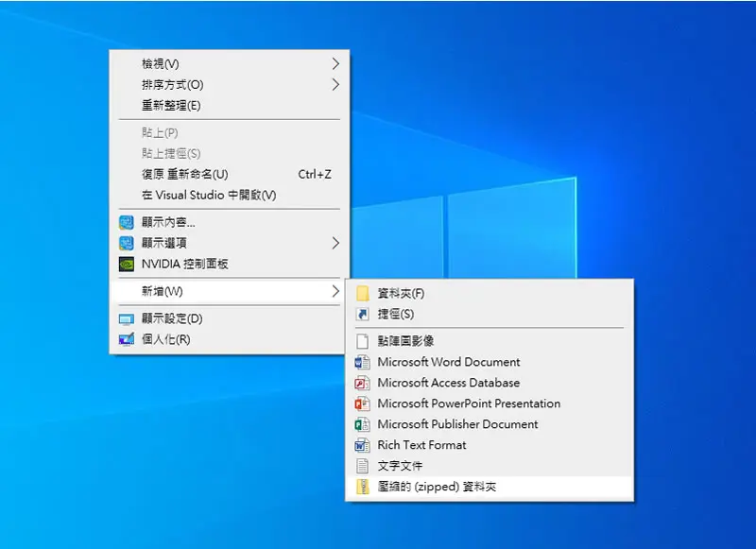The image size is (756, 549).
Task: Expand the 檢視(V) submenu arrow
Action: (335, 63)
